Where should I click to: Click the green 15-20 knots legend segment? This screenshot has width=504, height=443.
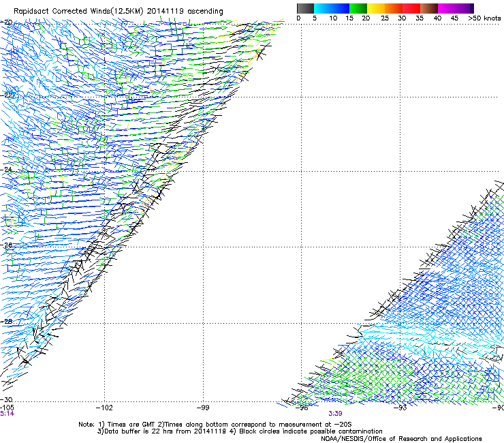pyautogui.click(x=358, y=8)
